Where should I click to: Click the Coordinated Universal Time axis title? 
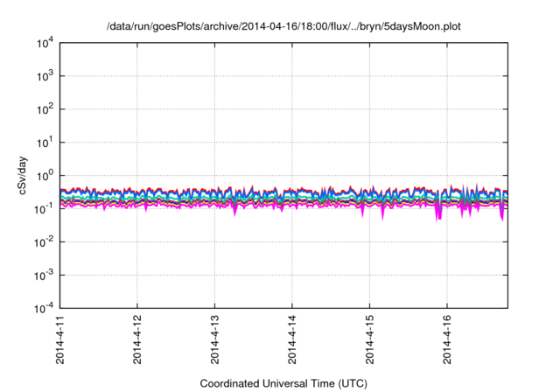coord(283,383)
